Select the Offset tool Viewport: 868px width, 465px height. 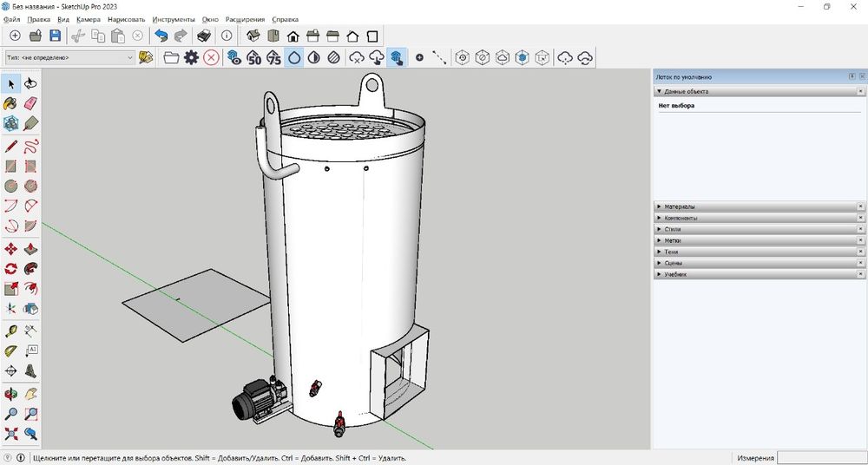tap(31, 289)
